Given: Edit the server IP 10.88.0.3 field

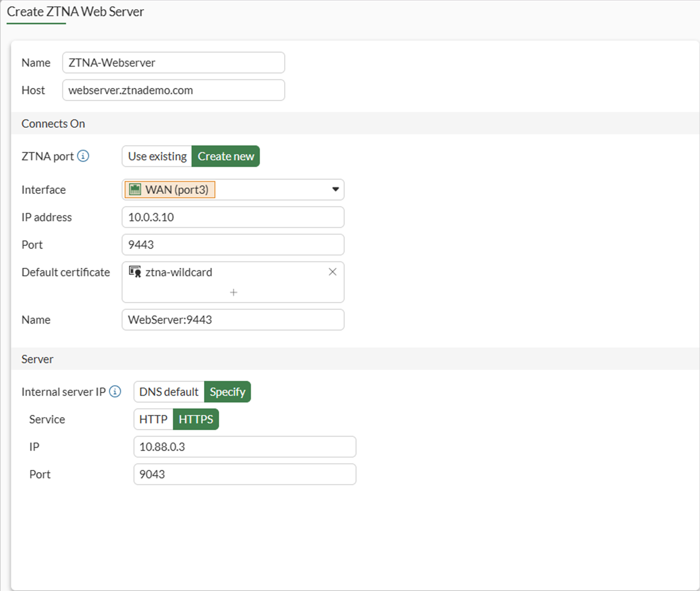Looking at the screenshot, I should 245,447.
